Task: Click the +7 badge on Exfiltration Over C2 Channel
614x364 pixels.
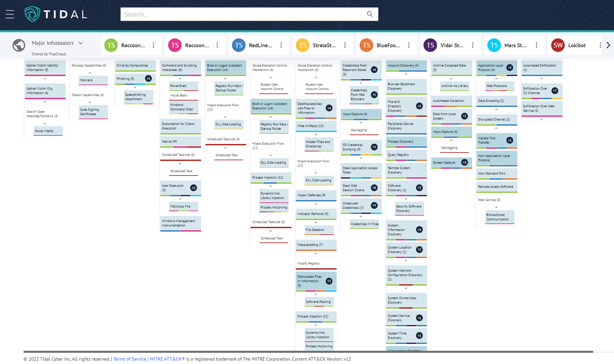Action: click(x=555, y=91)
